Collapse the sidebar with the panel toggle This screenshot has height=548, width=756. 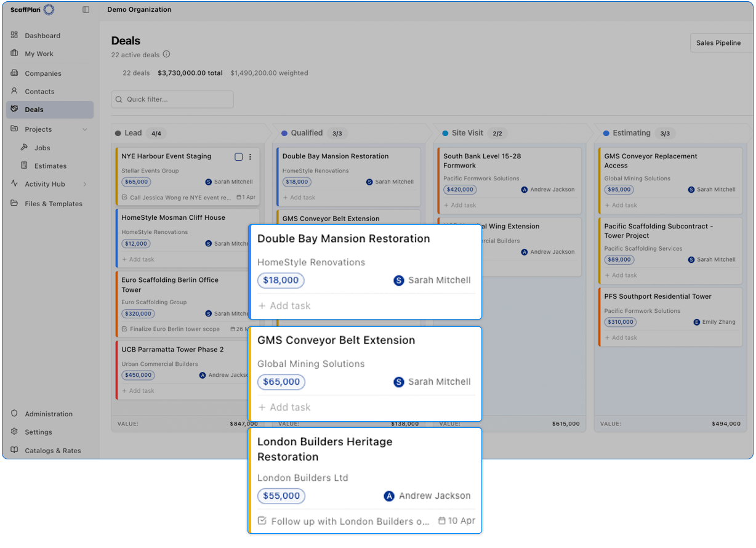tap(86, 9)
